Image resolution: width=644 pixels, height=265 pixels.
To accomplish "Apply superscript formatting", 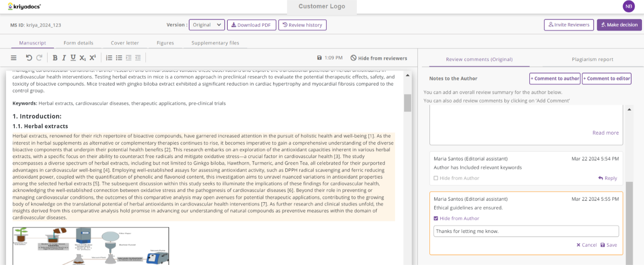I will tap(93, 58).
